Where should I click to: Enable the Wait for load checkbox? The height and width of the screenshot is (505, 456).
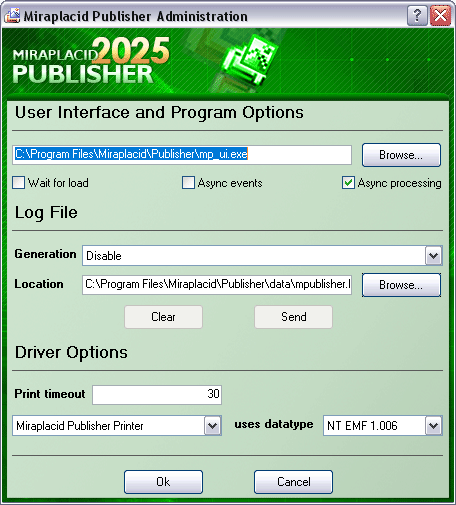pos(19,183)
